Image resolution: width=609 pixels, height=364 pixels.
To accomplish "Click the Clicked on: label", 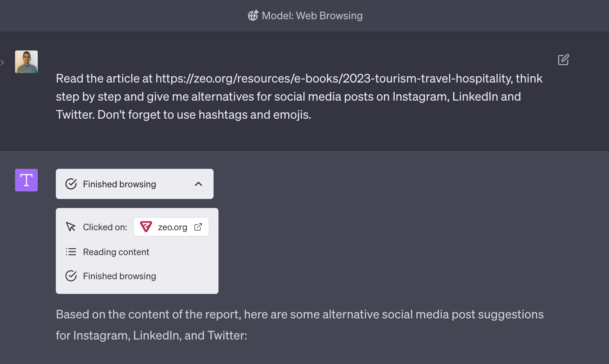I will pos(105,227).
